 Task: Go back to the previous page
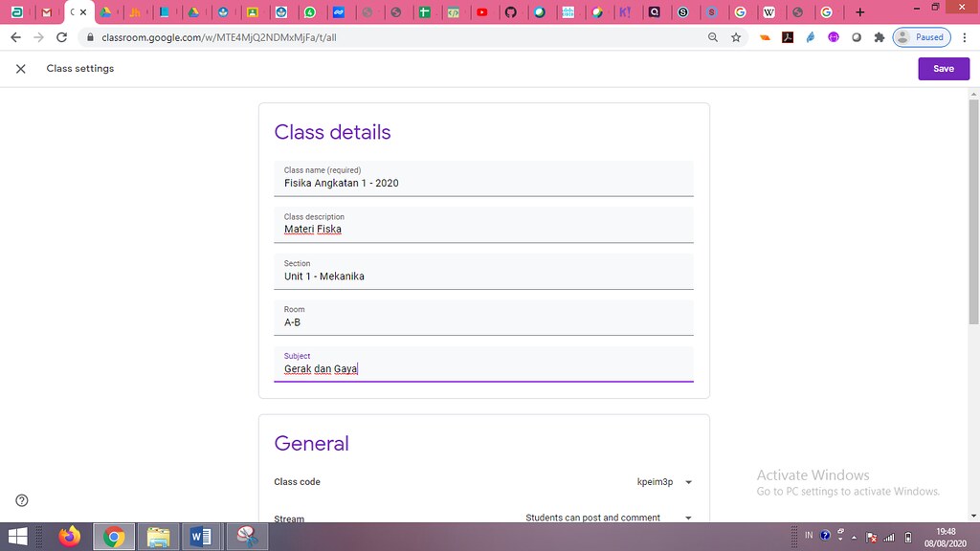pos(15,37)
